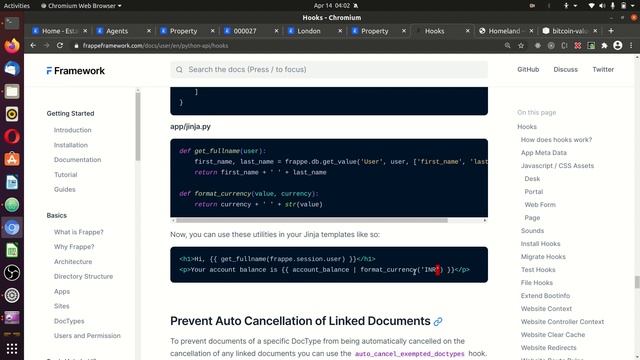Screen dimensions: 640x360
Task: Open What is Frappe? in sidebar
Action: click(78, 232)
